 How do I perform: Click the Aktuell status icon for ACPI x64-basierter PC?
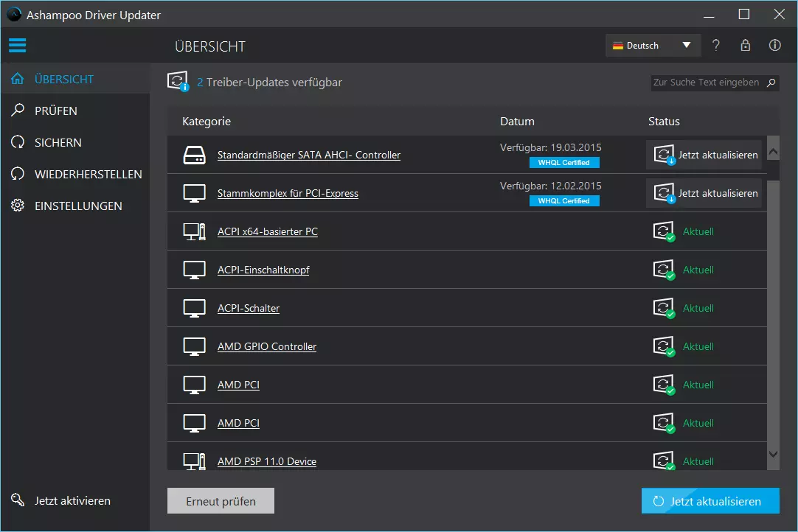click(x=665, y=231)
